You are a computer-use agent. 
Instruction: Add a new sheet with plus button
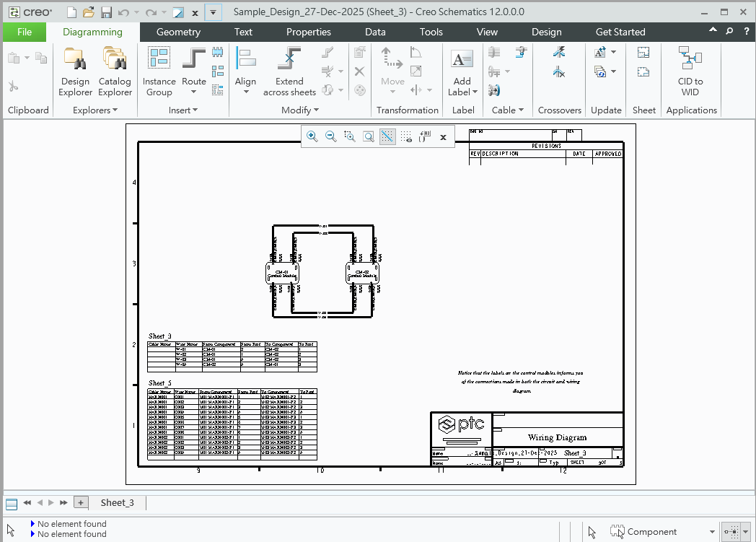tap(81, 502)
